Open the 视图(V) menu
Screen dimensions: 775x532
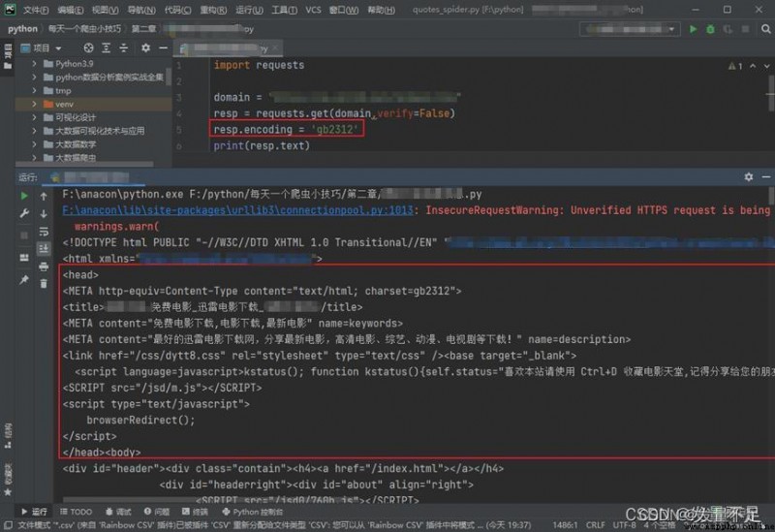point(105,10)
